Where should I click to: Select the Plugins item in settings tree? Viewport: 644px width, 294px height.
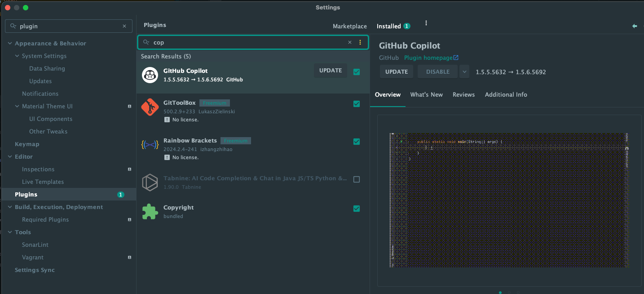click(x=68, y=194)
